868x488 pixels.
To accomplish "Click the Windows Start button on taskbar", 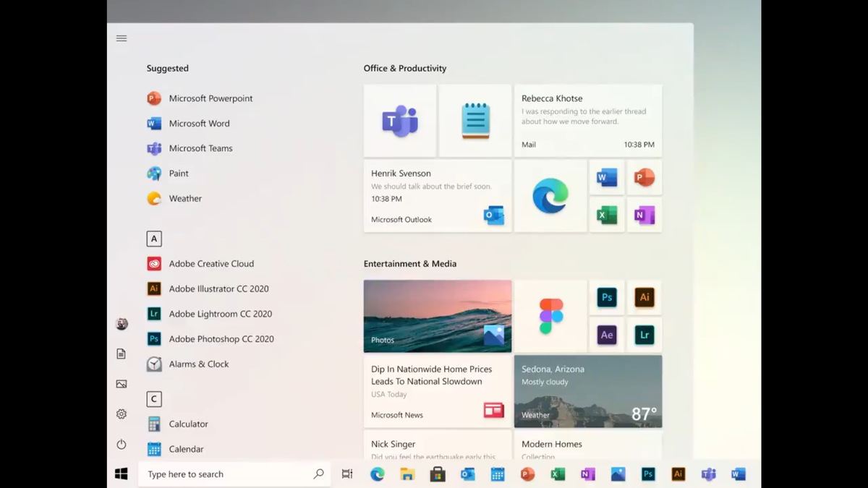I will (x=122, y=474).
